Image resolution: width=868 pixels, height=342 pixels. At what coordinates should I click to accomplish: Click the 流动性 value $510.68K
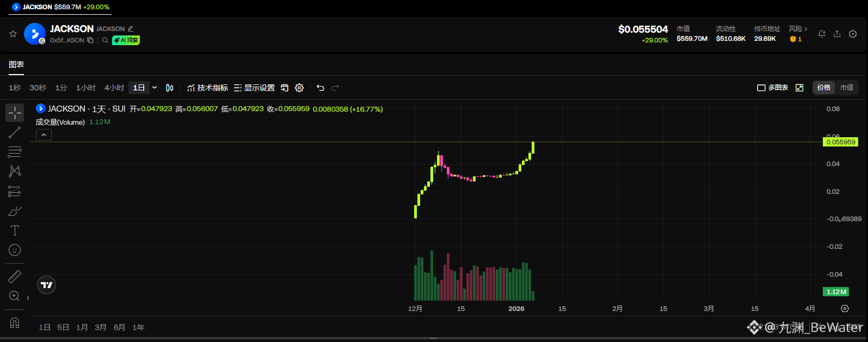click(x=731, y=39)
